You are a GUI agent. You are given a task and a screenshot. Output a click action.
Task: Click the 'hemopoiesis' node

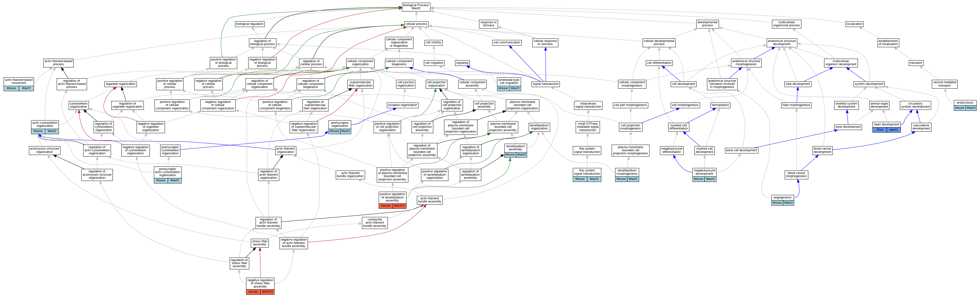tap(720, 105)
